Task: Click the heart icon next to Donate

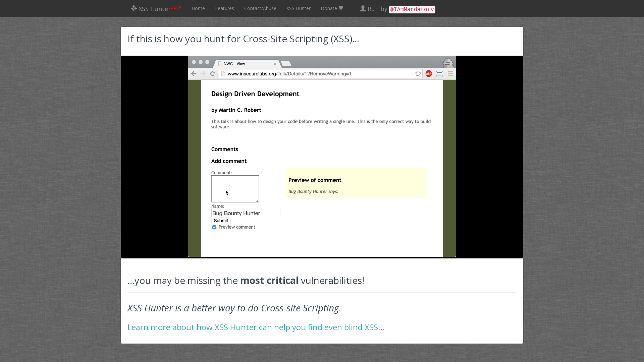Action: tap(341, 8)
